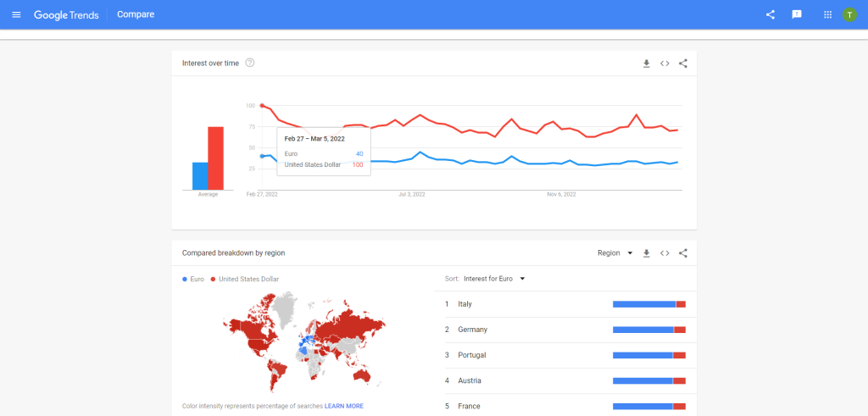Download Interest over time CSV
Image resolution: width=868 pixels, height=416 pixels.
tap(646, 64)
